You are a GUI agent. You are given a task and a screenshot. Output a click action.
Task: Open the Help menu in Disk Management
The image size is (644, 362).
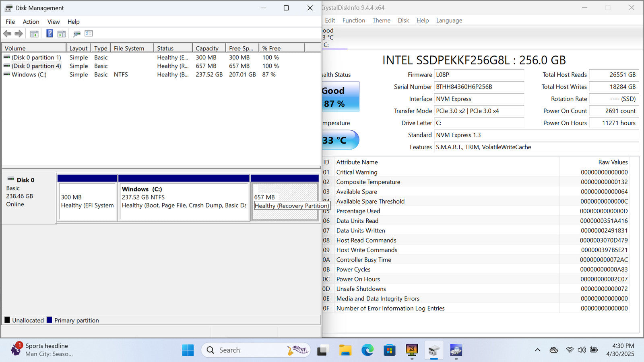(73, 22)
